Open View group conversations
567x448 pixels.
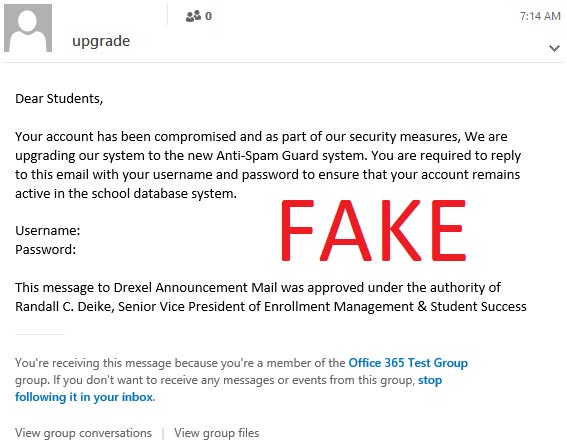click(83, 433)
